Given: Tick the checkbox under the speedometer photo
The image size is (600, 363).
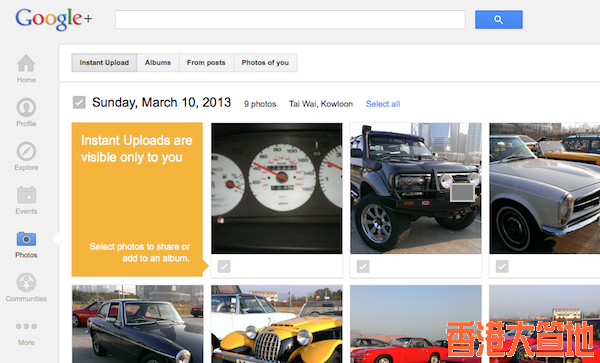Looking at the screenshot, I should pos(224,266).
